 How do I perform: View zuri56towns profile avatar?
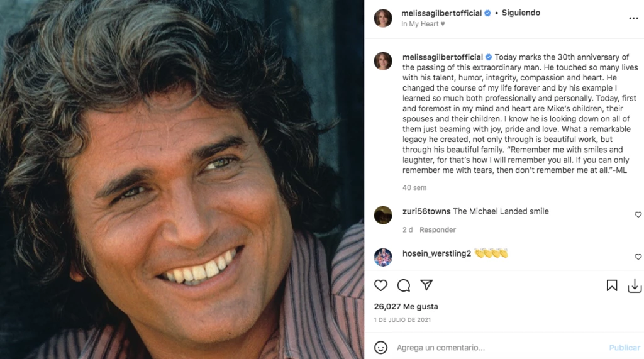pos(383,215)
